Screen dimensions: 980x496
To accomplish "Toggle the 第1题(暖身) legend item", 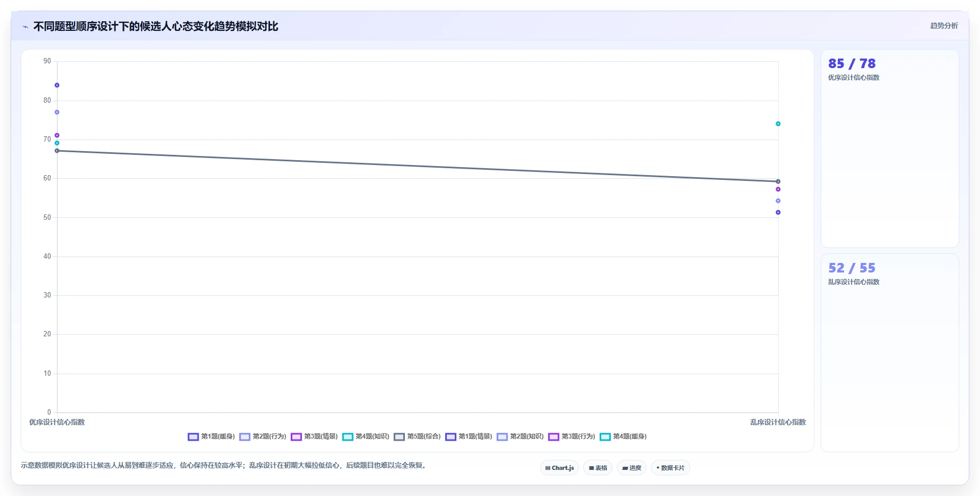I will tap(211, 436).
